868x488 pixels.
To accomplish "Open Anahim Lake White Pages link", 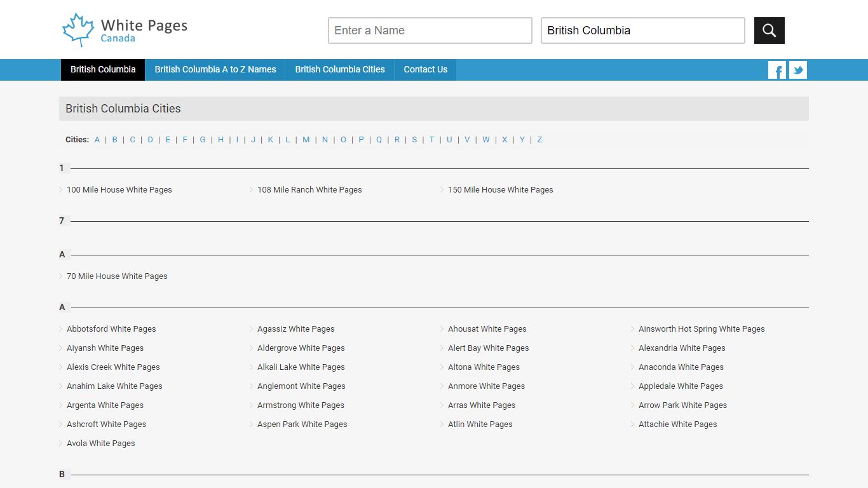I will coord(114,386).
